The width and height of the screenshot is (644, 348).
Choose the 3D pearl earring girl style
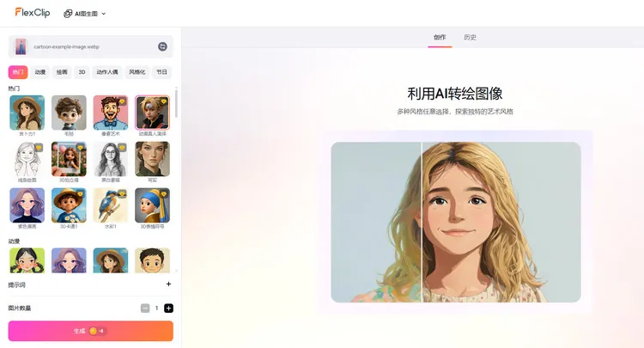point(152,205)
